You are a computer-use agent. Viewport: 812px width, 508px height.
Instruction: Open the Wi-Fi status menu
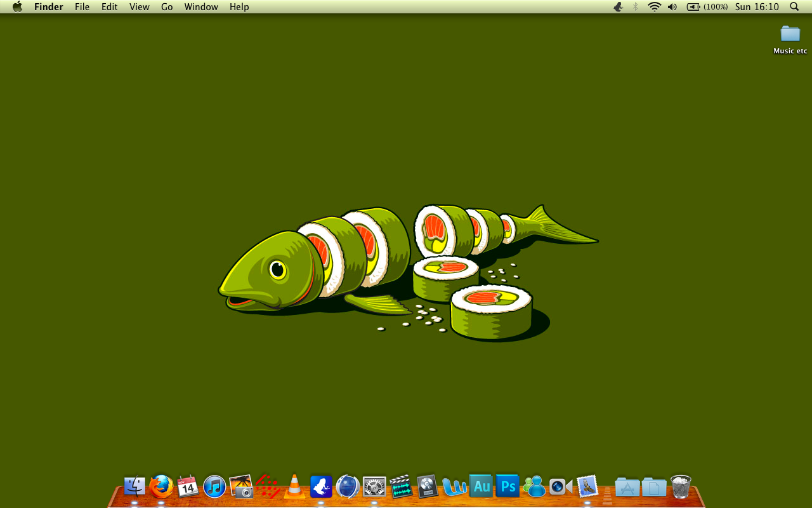click(654, 7)
